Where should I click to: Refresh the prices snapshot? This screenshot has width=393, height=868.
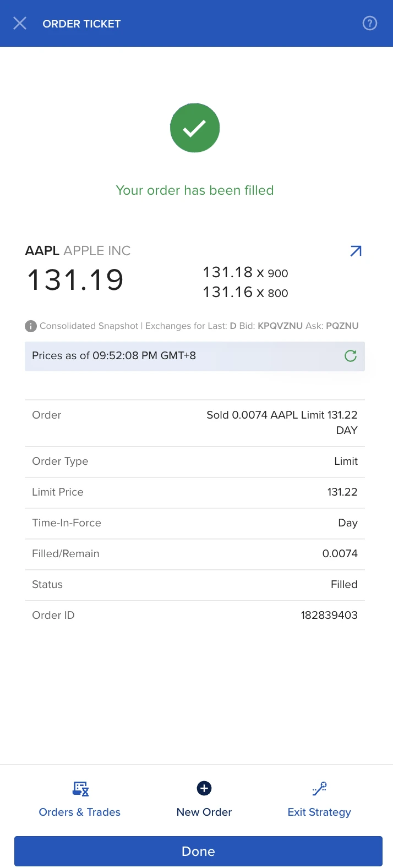pos(350,356)
